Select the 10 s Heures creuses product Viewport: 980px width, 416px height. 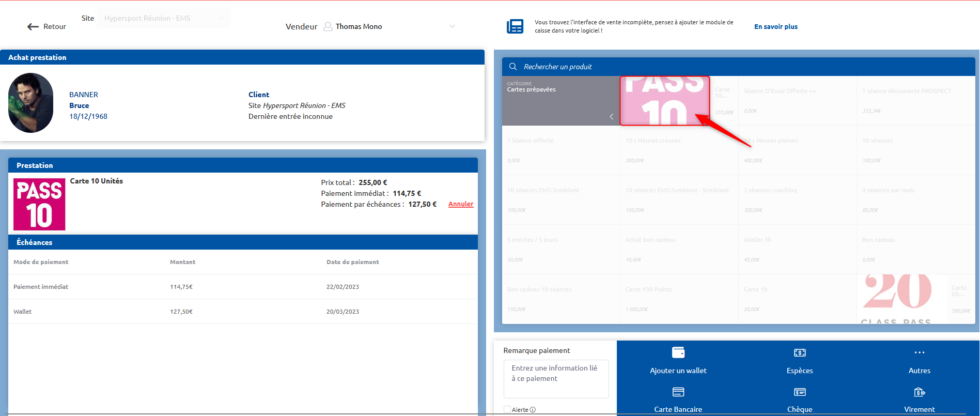click(x=679, y=150)
